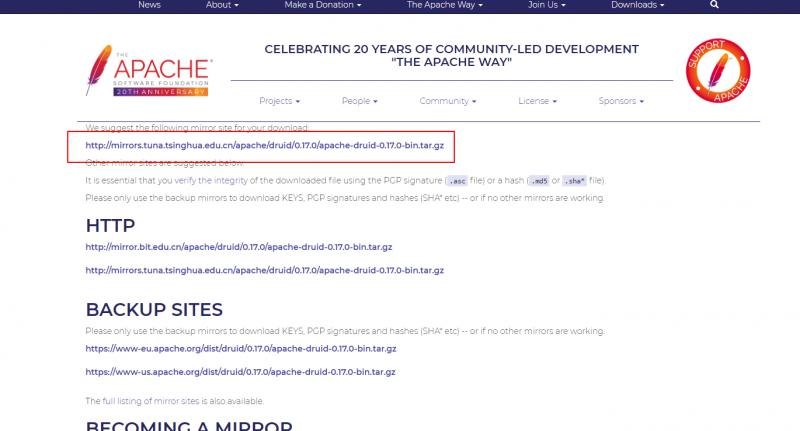Open the verify the integrity link

[211, 181]
